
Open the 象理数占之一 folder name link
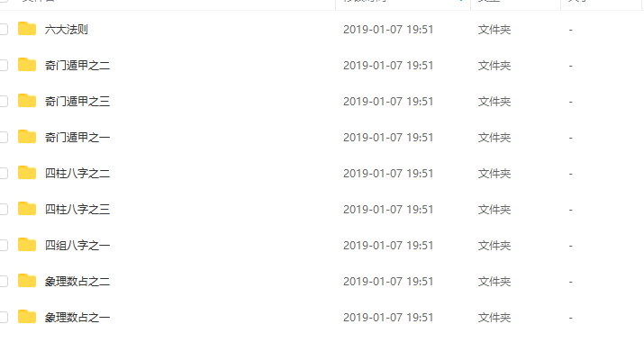(77, 318)
